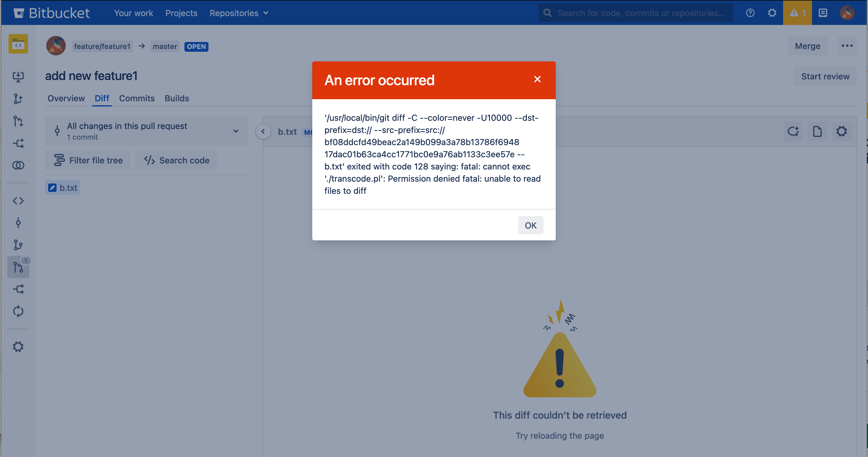
Task: Click the code search input field
Action: (x=640, y=13)
